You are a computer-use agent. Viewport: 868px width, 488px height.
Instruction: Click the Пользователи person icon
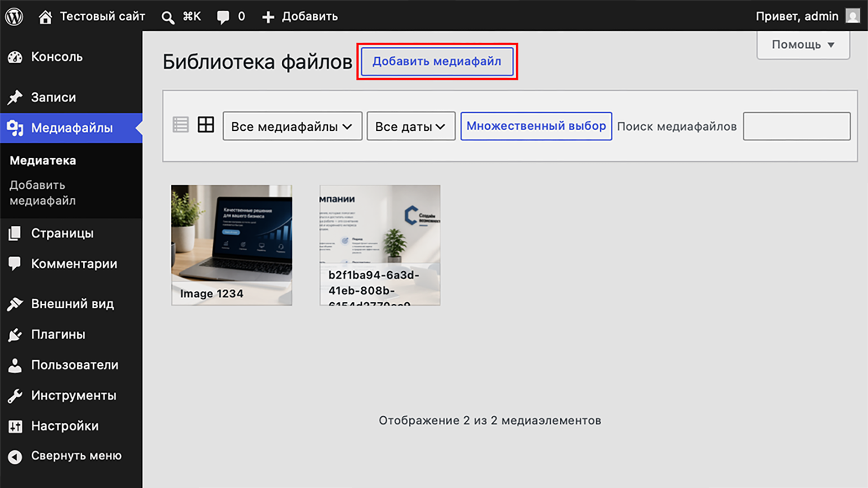pos(15,365)
